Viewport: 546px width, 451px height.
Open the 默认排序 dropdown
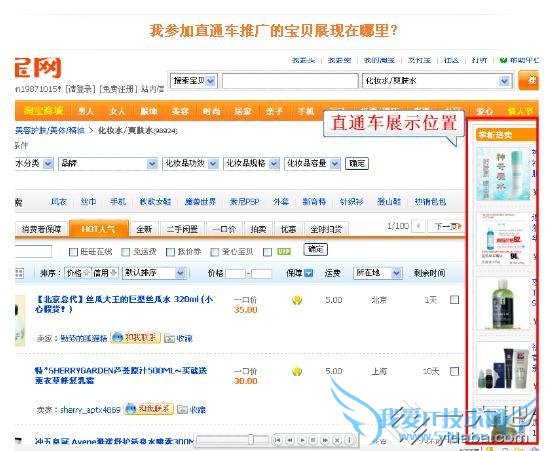click(x=154, y=273)
